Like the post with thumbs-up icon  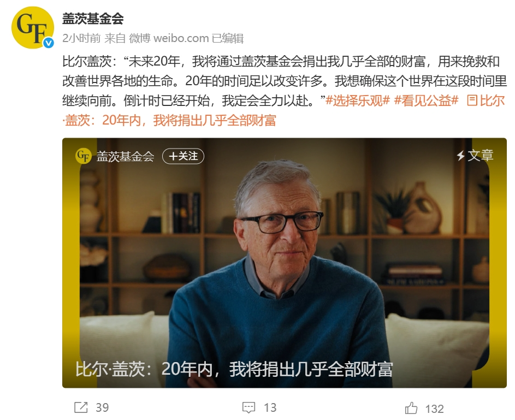coord(411,408)
